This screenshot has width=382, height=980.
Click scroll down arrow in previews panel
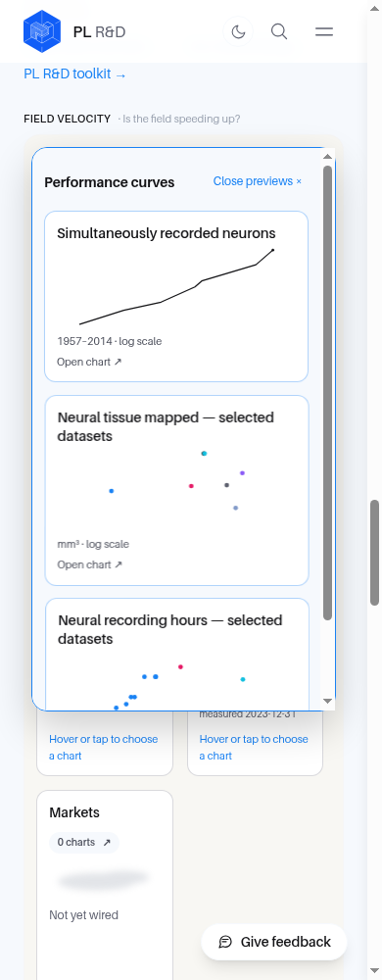coord(328,702)
